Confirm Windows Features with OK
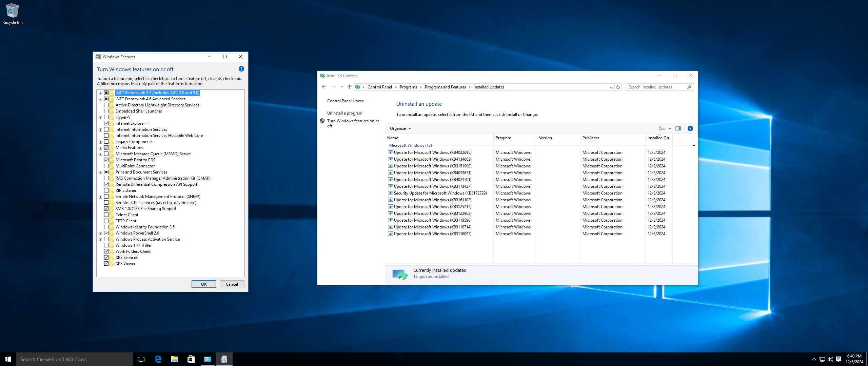868x366 pixels. click(x=204, y=284)
